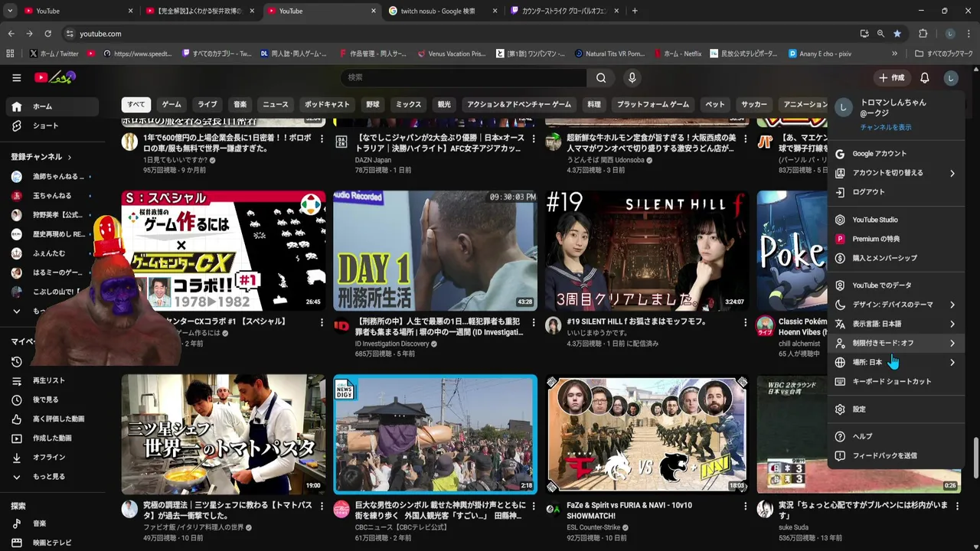
Task: Open 再生リスト in sidebar
Action: click(x=51, y=380)
